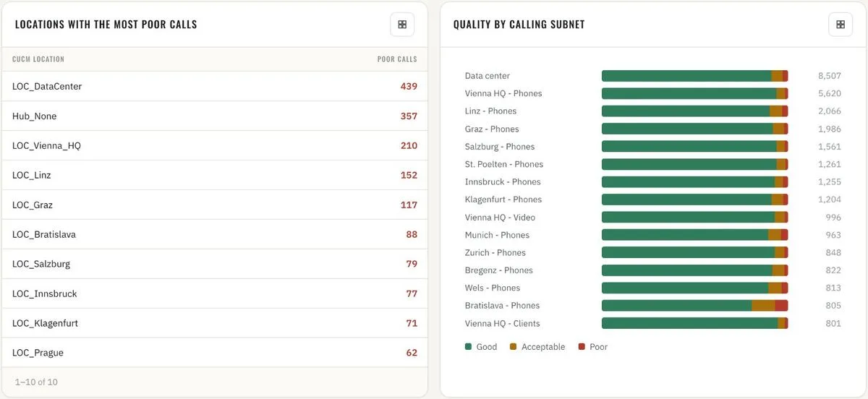Viewport: 868px width, 399px height.
Task: Click the Vienna HQ - Clients label
Action: [503, 324]
